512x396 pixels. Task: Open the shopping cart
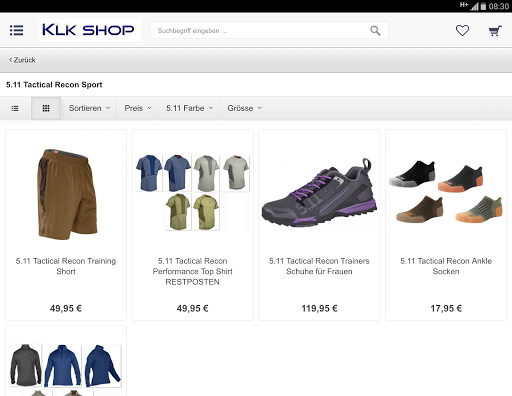pyautogui.click(x=495, y=31)
